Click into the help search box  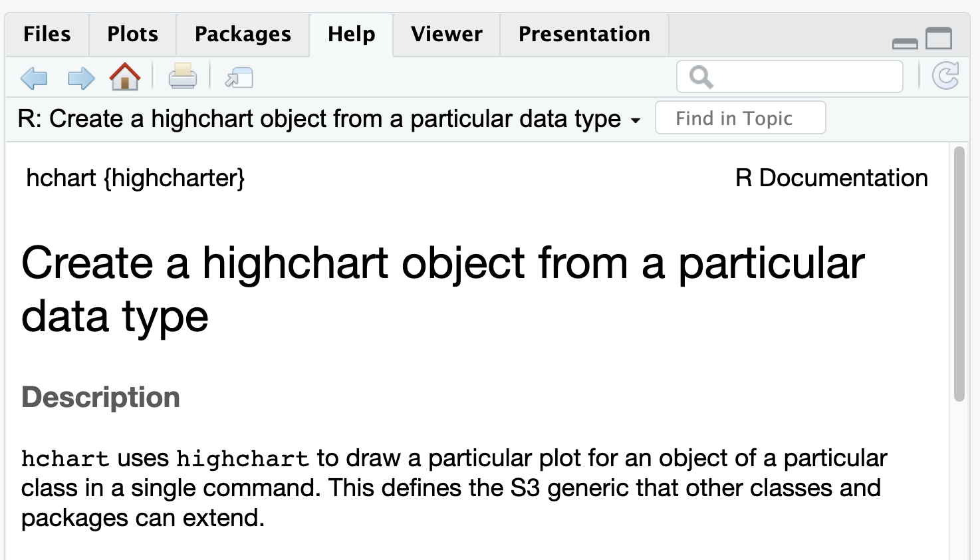click(x=804, y=77)
